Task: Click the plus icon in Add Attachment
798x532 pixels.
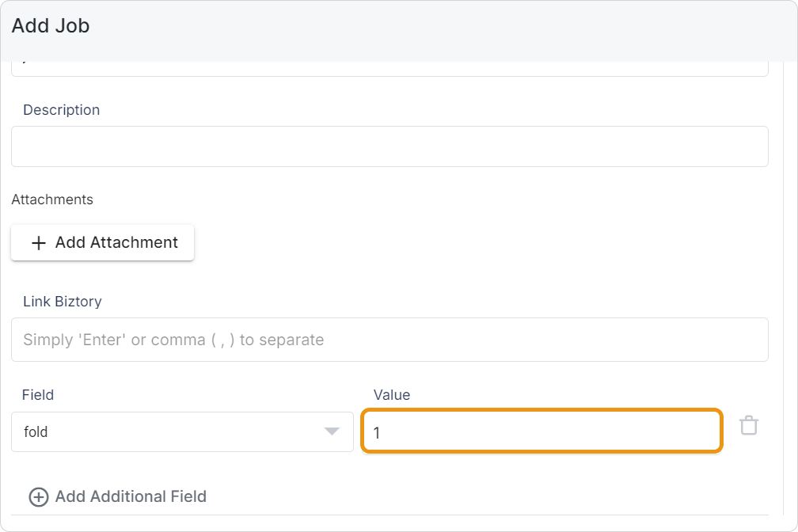Action: (38, 243)
